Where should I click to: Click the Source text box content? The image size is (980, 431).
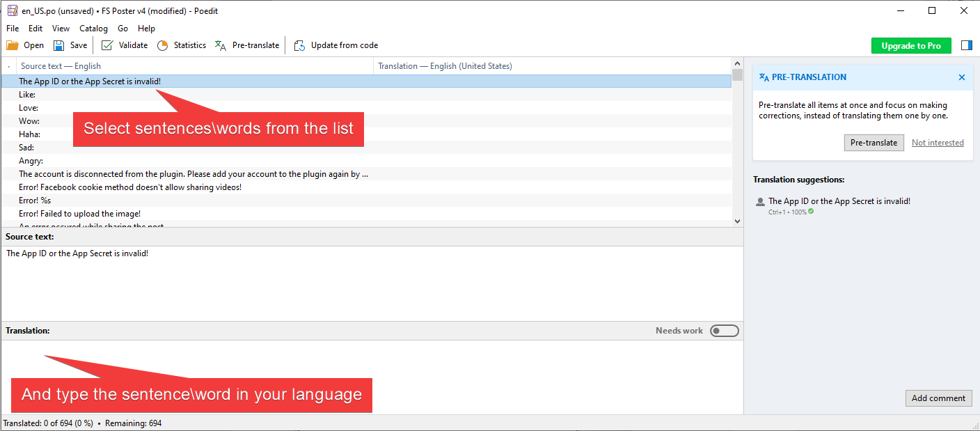(x=372, y=283)
